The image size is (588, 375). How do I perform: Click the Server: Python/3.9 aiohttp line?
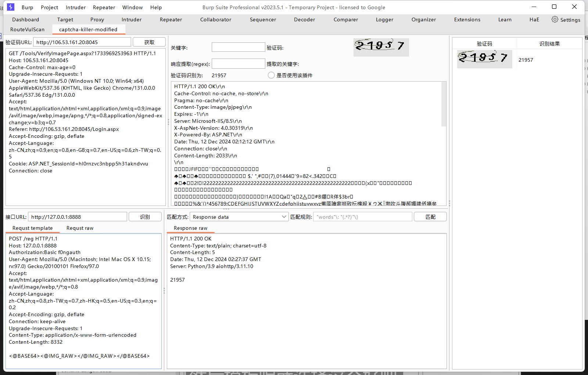(x=212, y=266)
